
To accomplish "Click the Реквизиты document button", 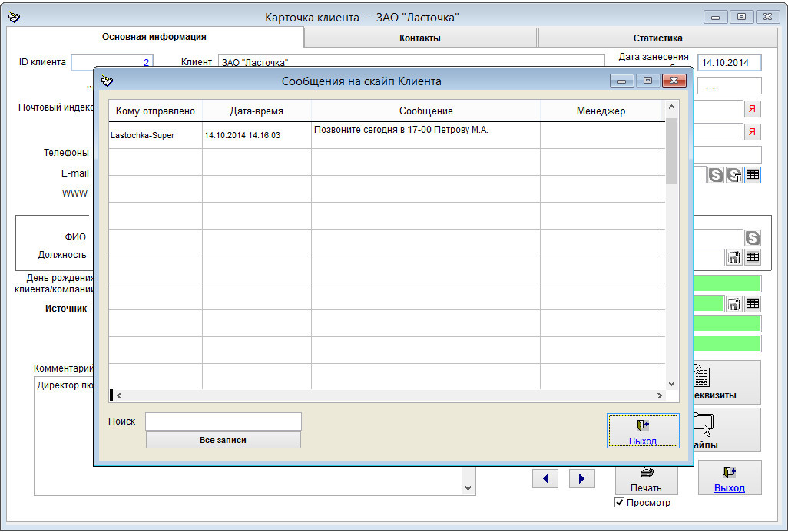I will (727, 382).
